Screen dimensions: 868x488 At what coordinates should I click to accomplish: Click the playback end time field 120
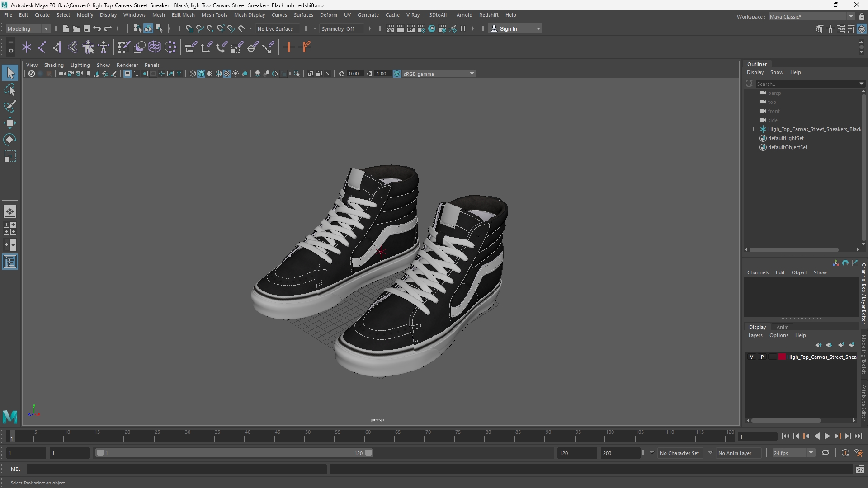pos(577,453)
